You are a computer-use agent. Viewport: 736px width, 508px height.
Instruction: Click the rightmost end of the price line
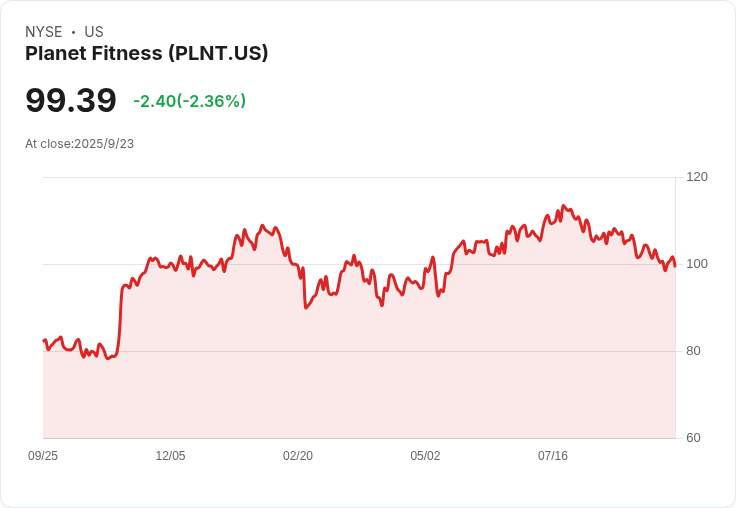[x=675, y=265]
